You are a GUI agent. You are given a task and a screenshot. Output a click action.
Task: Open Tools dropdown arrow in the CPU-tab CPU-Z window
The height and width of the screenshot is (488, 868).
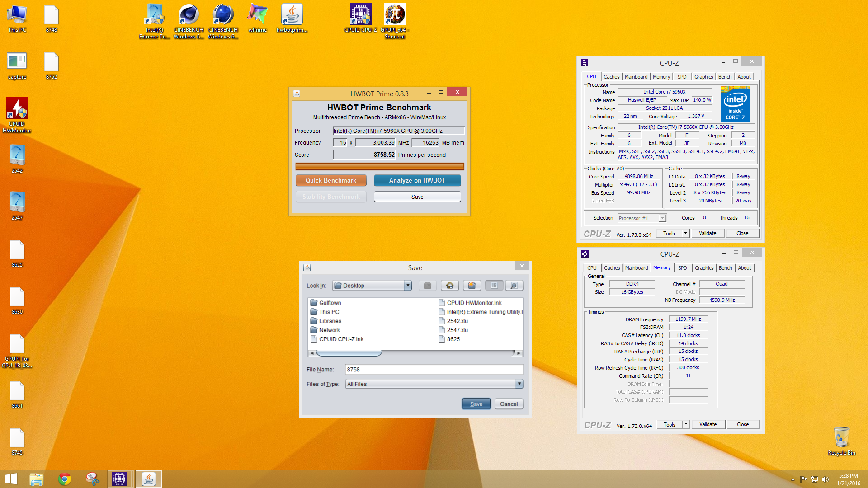685,233
